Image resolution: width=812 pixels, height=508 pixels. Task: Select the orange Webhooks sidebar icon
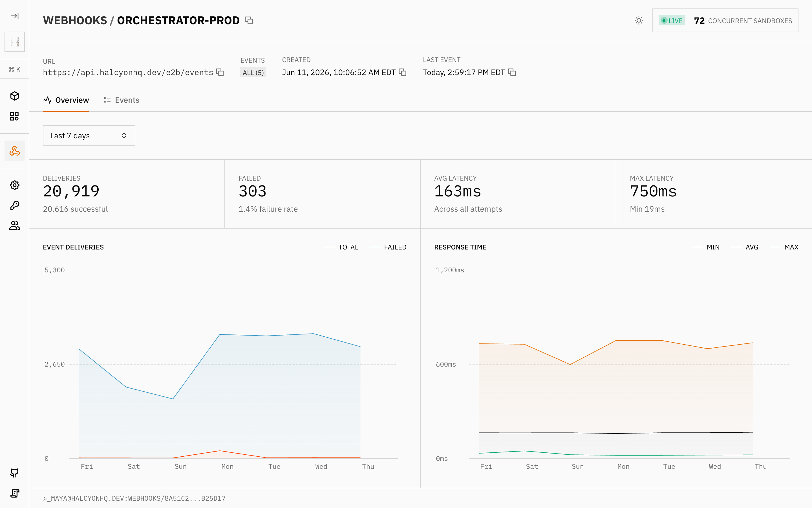coord(14,151)
